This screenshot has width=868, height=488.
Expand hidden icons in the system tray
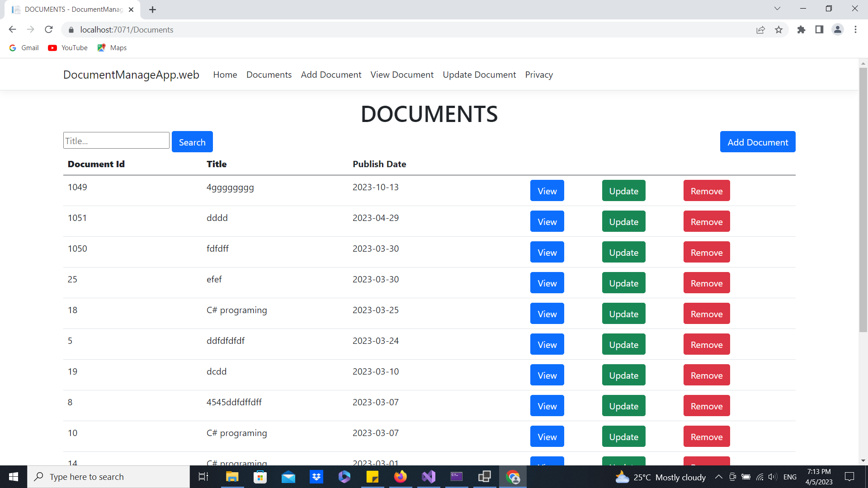[x=718, y=477]
